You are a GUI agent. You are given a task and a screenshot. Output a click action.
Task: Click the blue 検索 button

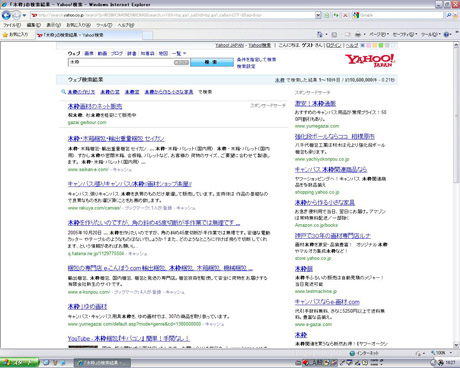(x=212, y=62)
